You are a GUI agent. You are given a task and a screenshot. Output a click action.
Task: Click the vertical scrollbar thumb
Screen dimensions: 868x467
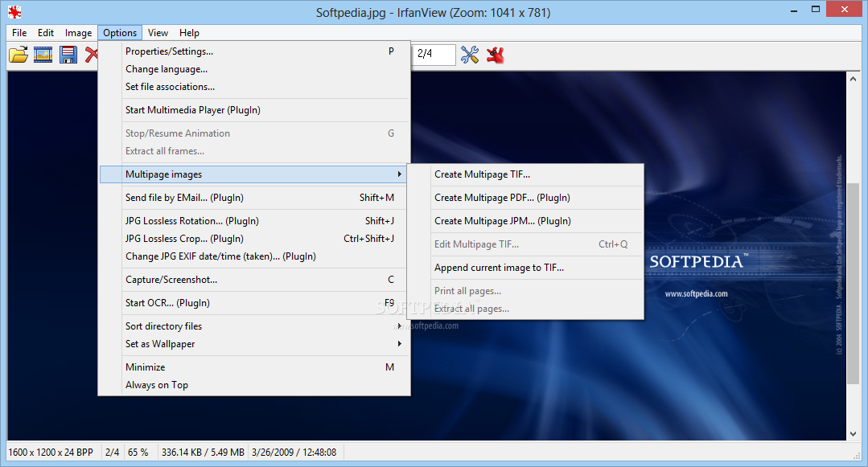coord(853,283)
